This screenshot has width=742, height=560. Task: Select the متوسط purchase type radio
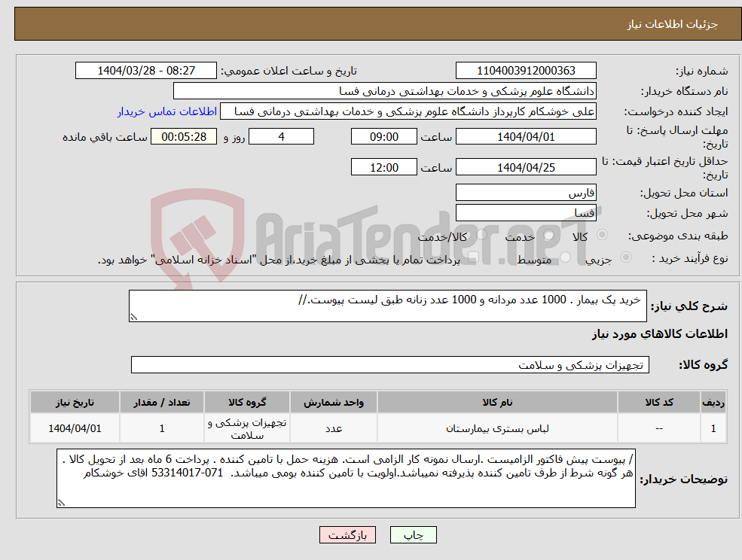click(x=565, y=257)
